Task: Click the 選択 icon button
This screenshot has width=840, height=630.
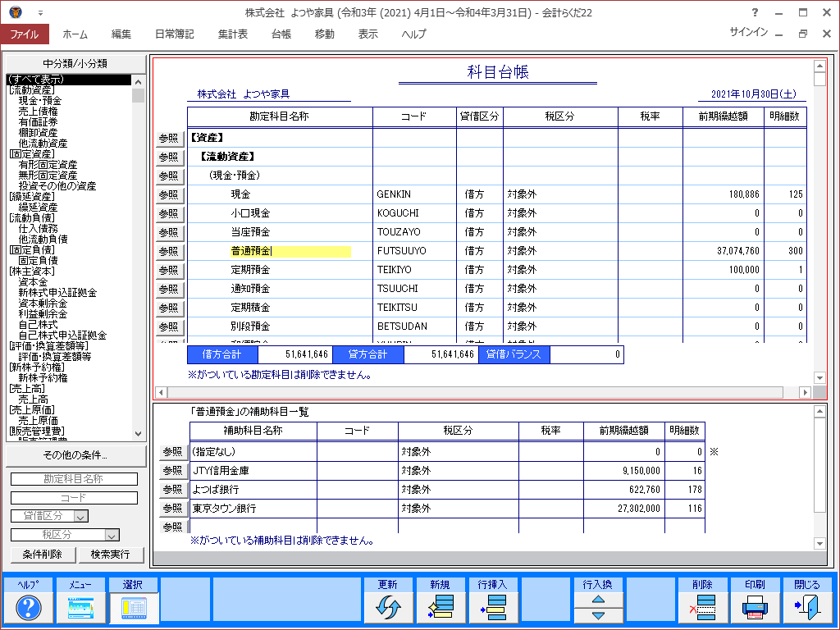Action: (134, 608)
